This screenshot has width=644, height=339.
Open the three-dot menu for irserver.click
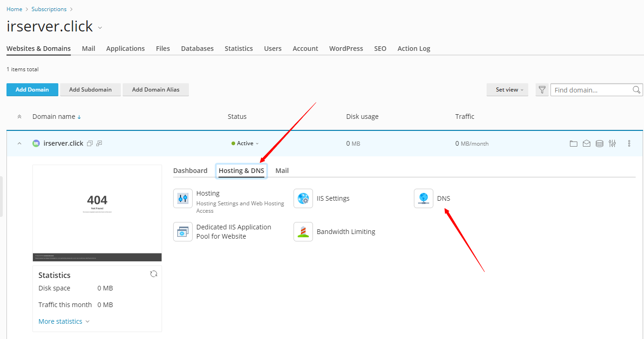tap(629, 143)
